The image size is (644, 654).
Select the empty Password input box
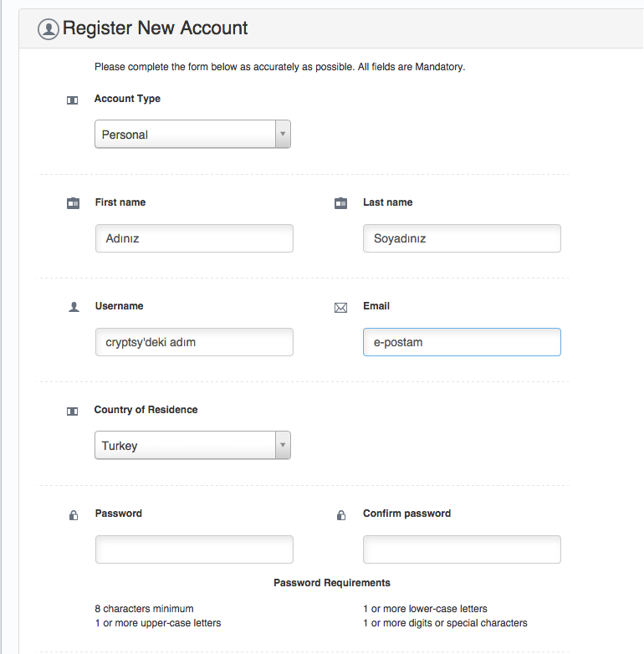pos(194,549)
